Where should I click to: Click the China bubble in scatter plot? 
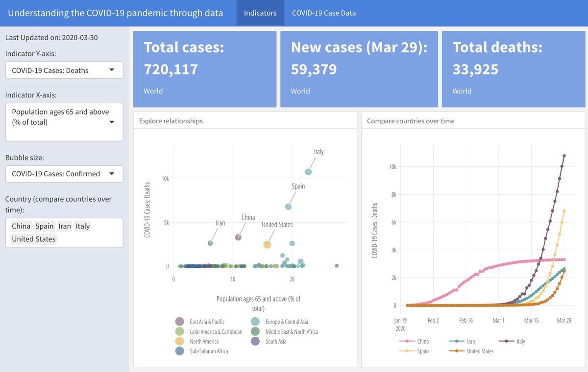tap(238, 237)
